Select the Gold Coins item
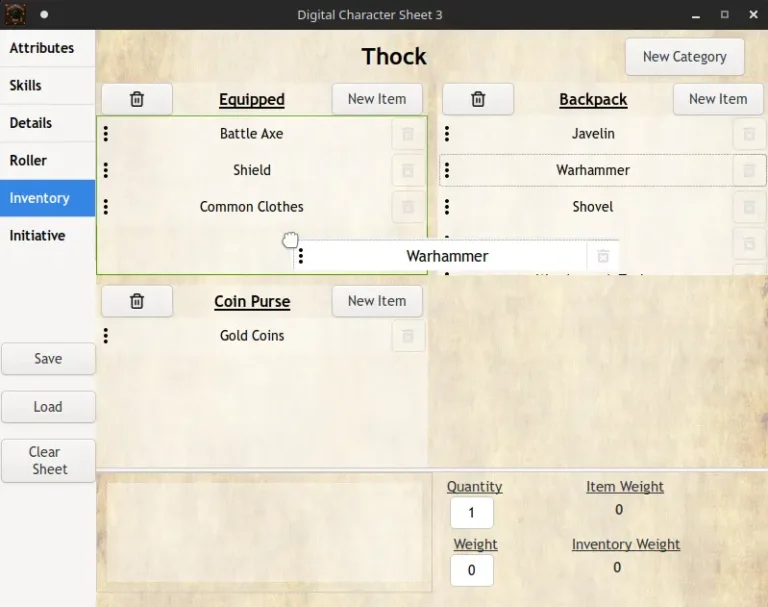Image resolution: width=768 pixels, height=607 pixels. (x=251, y=336)
